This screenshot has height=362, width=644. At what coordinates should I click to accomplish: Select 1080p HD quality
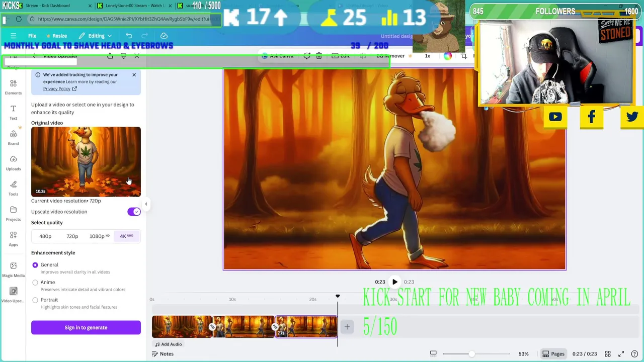pos(99,236)
